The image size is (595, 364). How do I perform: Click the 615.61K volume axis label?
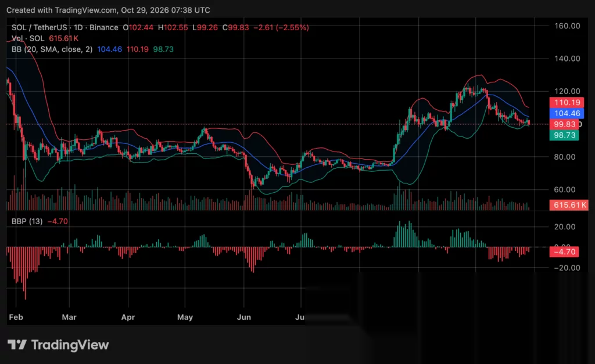pos(569,205)
